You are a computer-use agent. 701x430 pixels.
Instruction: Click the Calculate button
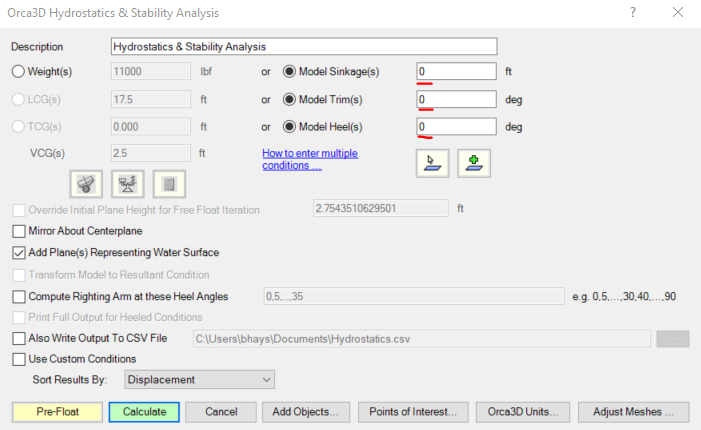pos(144,412)
